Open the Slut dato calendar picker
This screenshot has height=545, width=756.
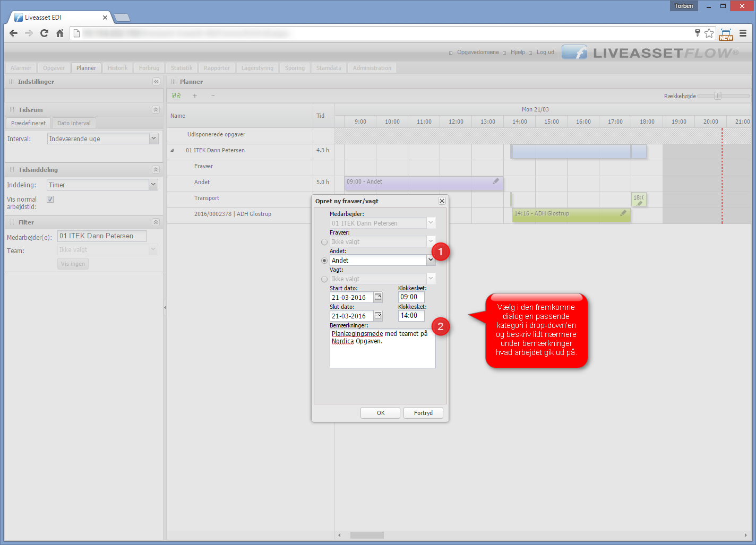click(378, 316)
